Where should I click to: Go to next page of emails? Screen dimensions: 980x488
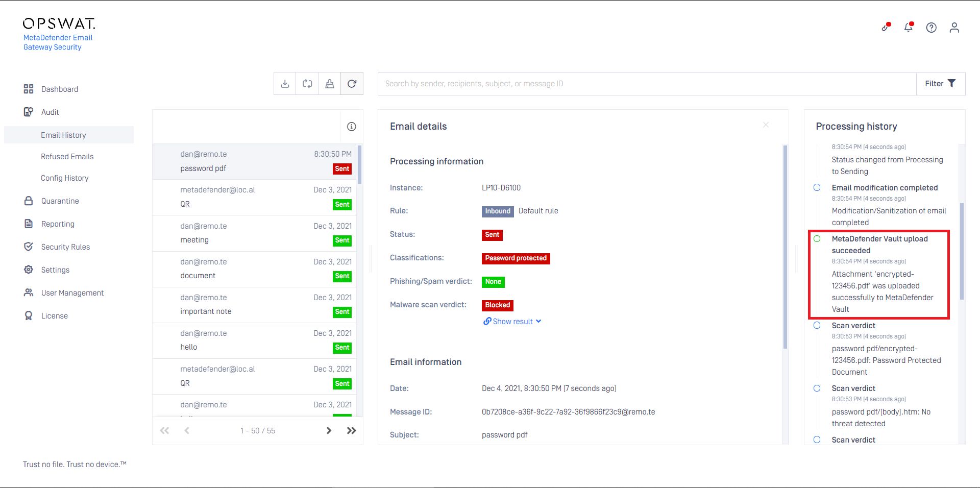[329, 431]
